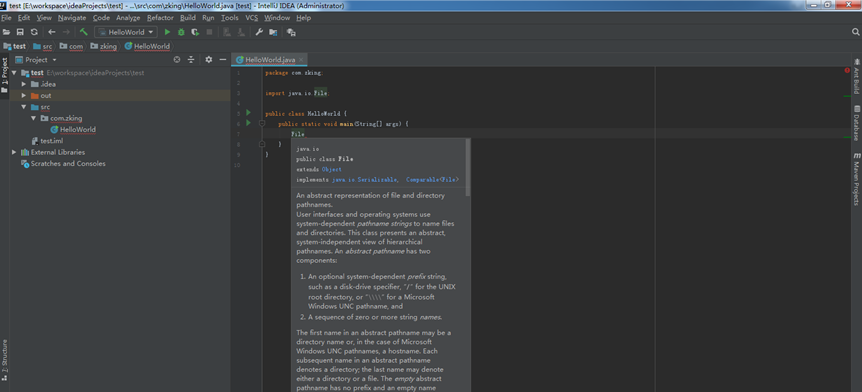
Task: Navigate forward with the right arrow
Action: pos(66,32)
